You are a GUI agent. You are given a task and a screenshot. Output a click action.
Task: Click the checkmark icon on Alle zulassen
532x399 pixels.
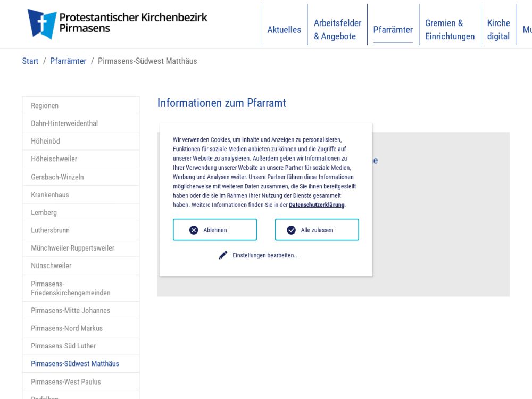tap(291, 230)
